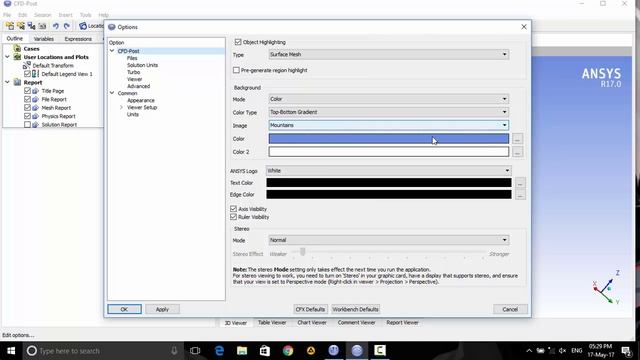The height and width of the screenshot is (360, 640).
Task: Open the Background Mode dropdown
Action: (389, 99)
